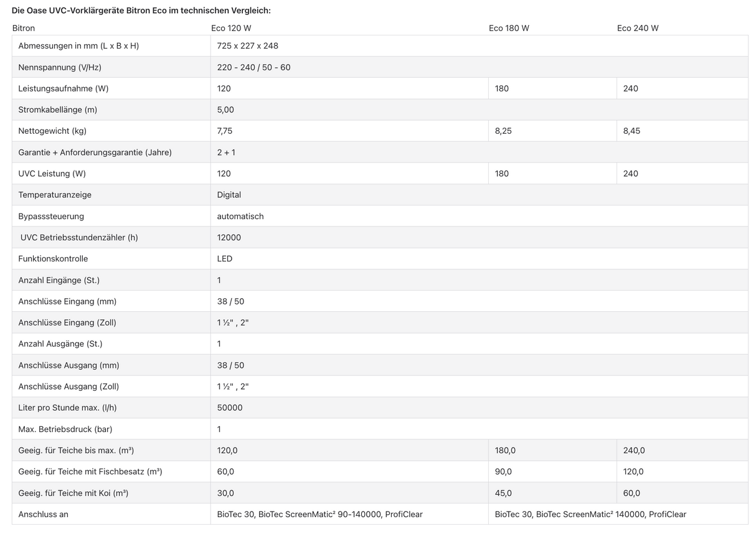Click the "LED" function control value

pos(225,259)
